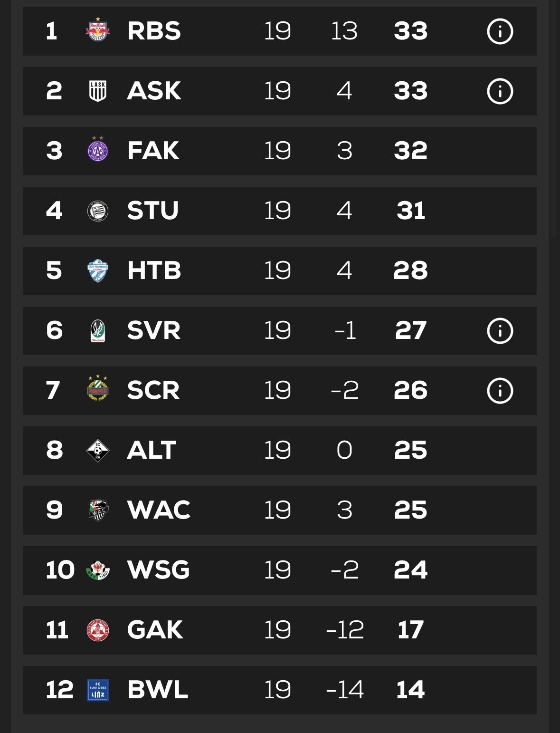The image size is (560, 733).
Task: Click the Wolfsberger AC wolf crest
Action: coord(98,510)
